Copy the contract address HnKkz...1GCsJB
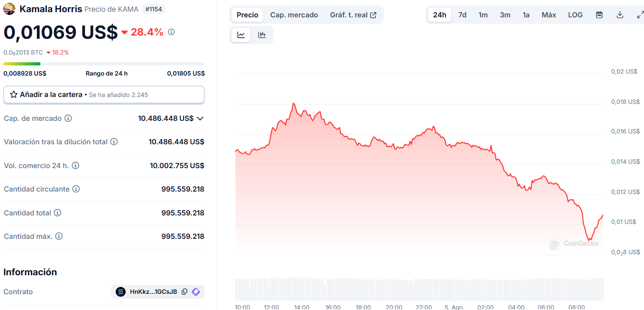The image size is (644, 310). coord(184,292)
